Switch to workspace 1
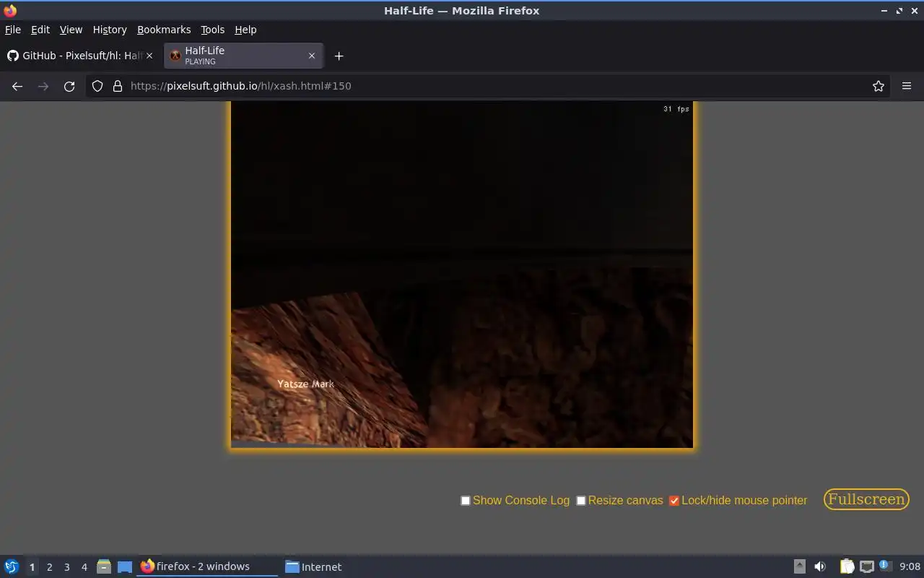924x578 pixels. (32, 567)
